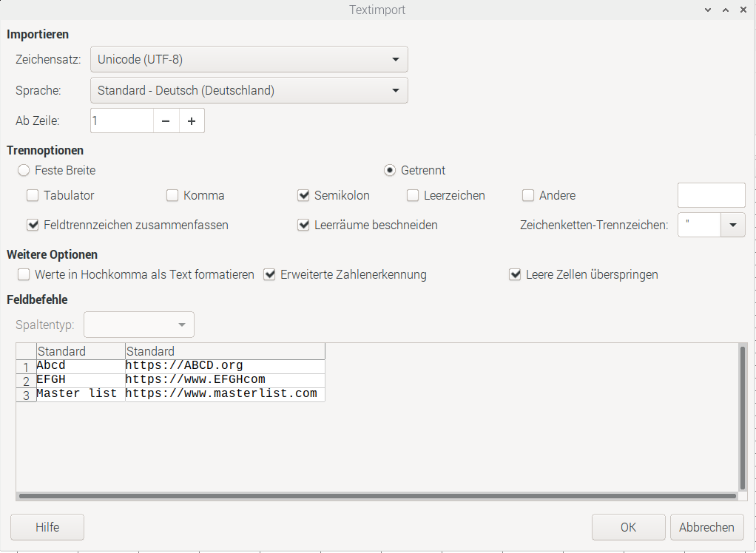
Task: Toggle Leere Zellen überspringen checkbox
Action: point(515,275)
